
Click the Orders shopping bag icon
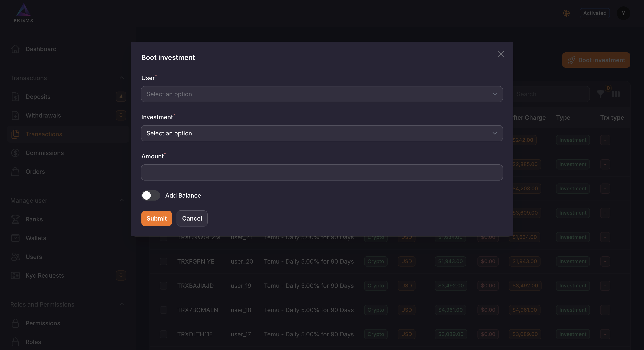click(15, 172)
